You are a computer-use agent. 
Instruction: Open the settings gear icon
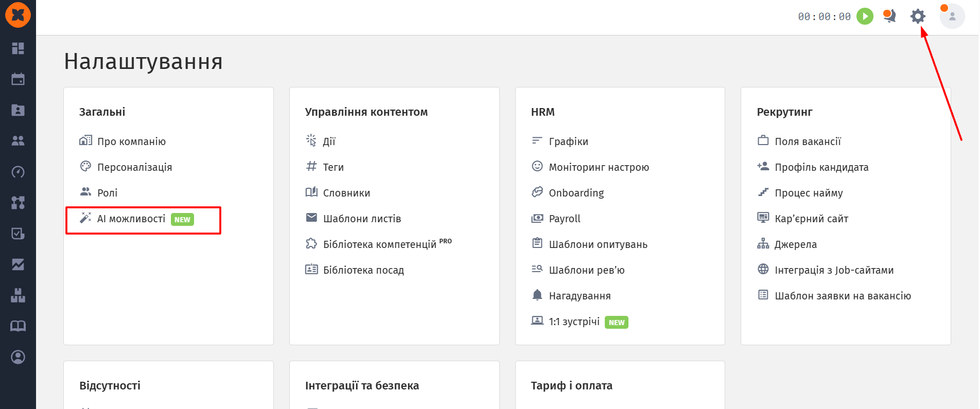(918, 16)
